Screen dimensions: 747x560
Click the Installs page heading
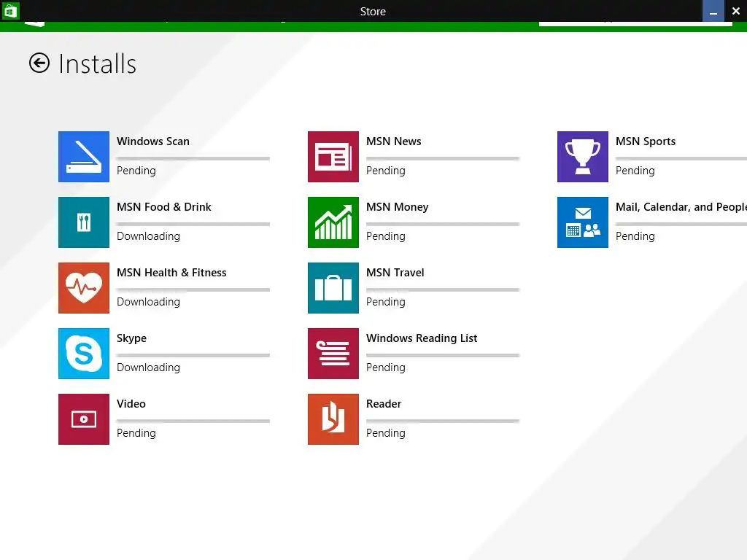[x=97, y=64]
